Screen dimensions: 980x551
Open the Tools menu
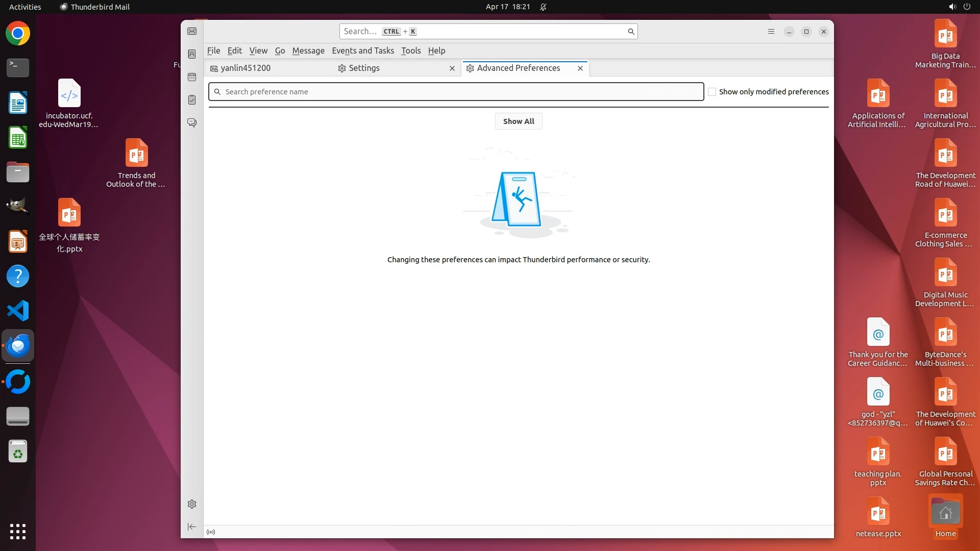[x=410, y=51]
